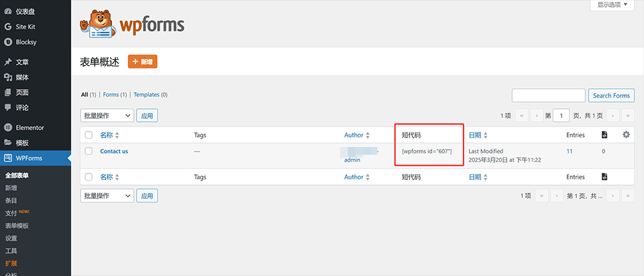
Task: Filter by Forms (1)
Action: 115,95
